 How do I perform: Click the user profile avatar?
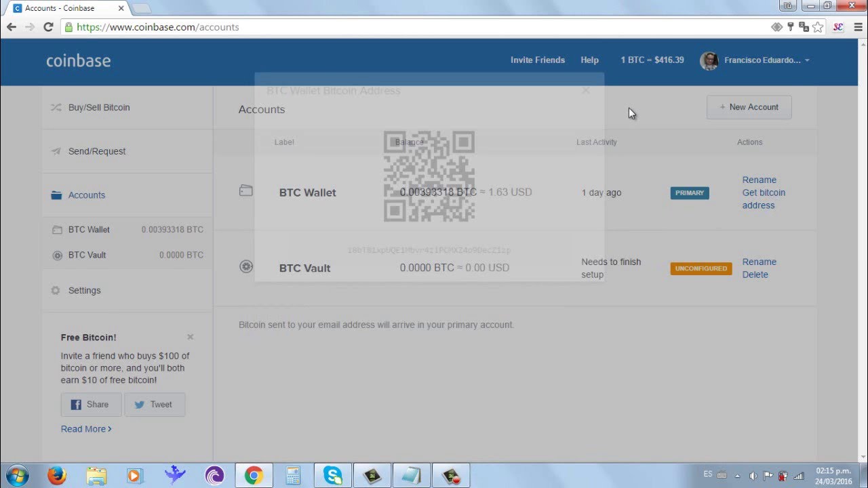pyautogui.click(x=709, y=60)
